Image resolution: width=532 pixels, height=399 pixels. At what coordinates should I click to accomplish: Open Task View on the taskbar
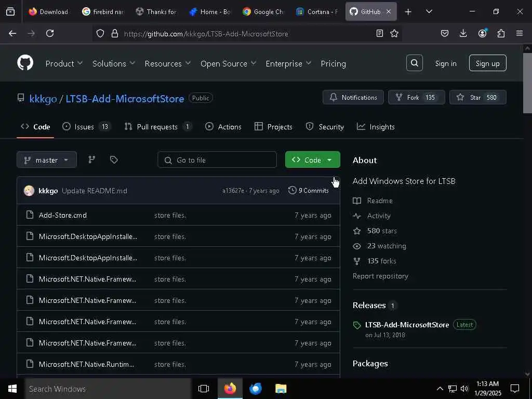point(204,389)
